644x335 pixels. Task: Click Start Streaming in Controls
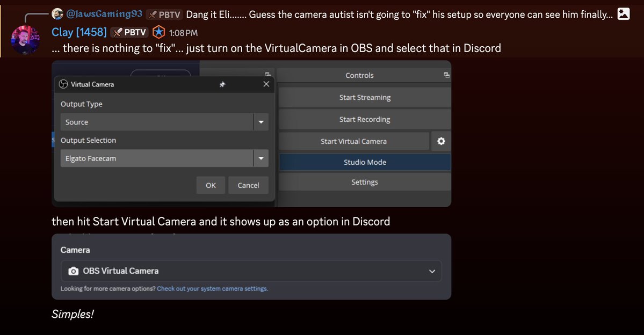pos(365,97)
